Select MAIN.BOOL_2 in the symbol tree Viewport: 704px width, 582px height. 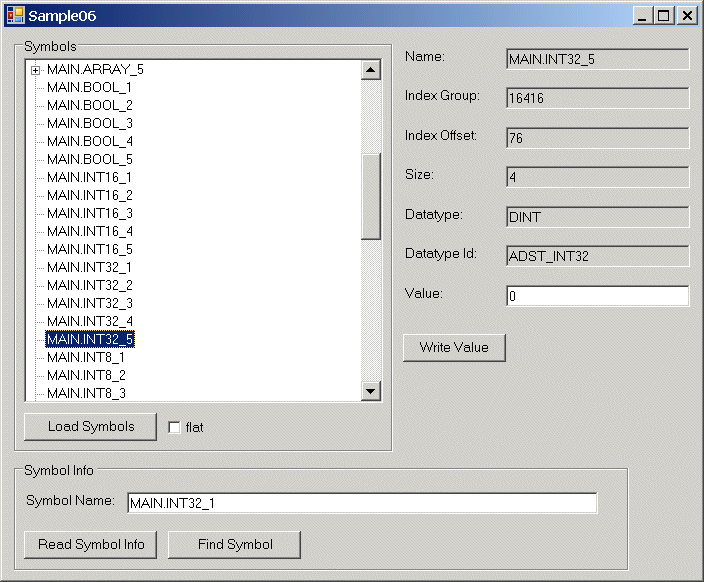pyautogui.click(x=89, y=105)
